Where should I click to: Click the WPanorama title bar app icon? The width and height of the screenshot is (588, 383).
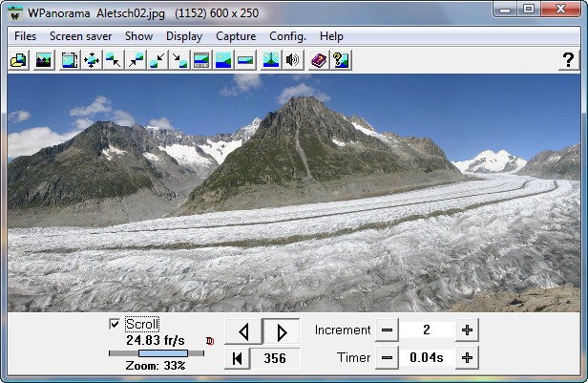[15, 13]
